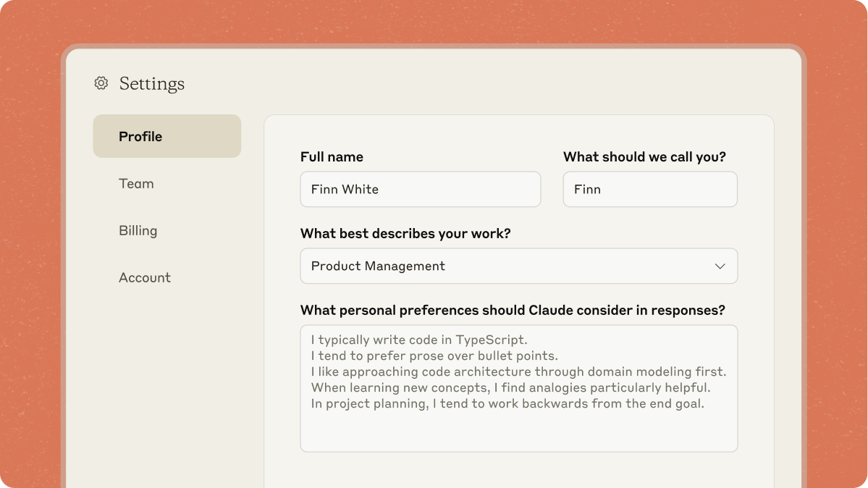
Task: Click the nickname field containing Finn
Action: (649, 190)
